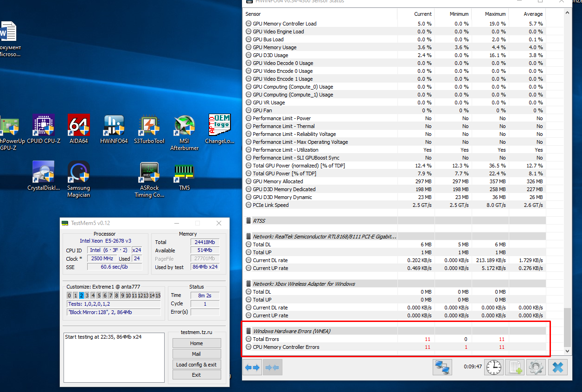Select the GPU D3D Usage row
The width and height of the screenshot is (582, 392).
coord(395,55)
